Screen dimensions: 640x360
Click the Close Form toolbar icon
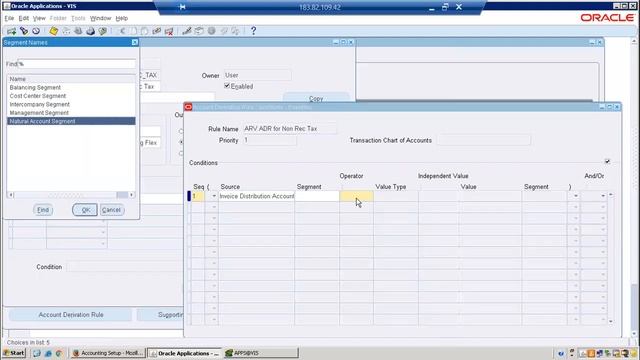102,31
